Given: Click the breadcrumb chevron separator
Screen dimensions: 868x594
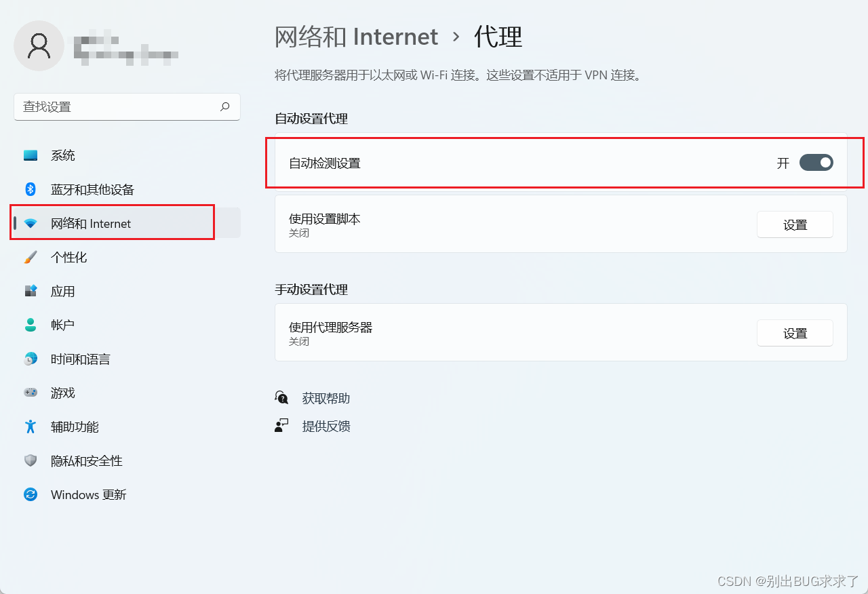Looking at the screenshot, I should (456, 37).
